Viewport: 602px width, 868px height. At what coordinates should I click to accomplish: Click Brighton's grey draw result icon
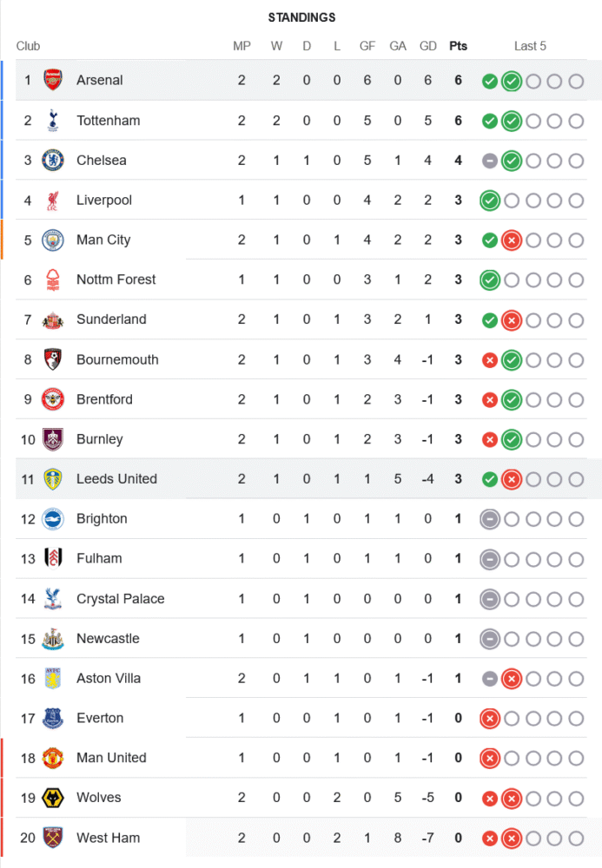[490, 519]
